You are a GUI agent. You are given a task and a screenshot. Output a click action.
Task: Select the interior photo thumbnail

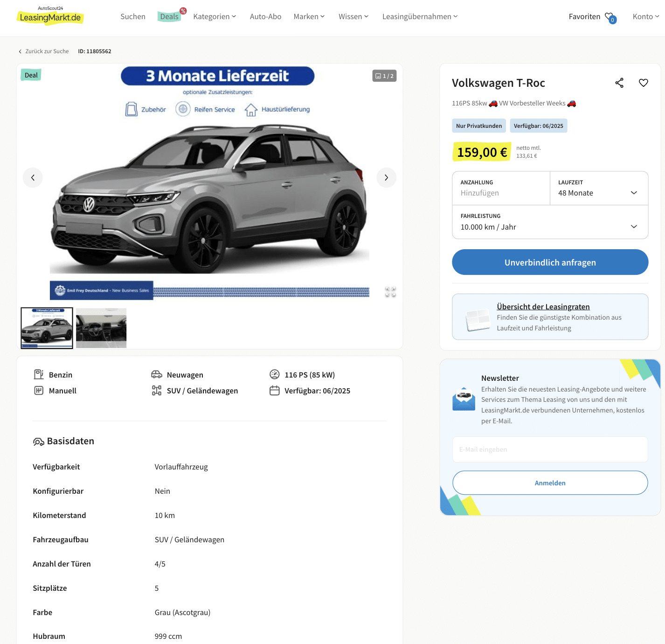tap(101, 328)
